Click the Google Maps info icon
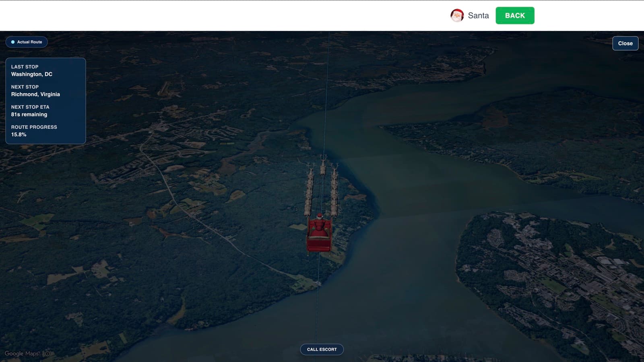 pyautogui.click(x=47, y=354)
